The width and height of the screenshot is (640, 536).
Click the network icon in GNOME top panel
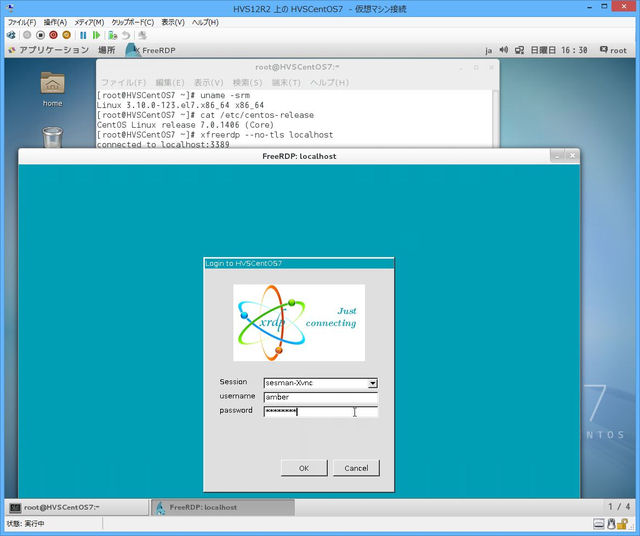520,49
